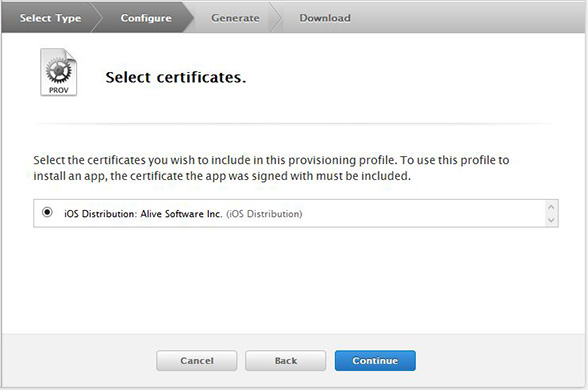Click the certificate list up arrow
Image resolution: width=588 pixels, height=390 pixels.
point(551,207)
